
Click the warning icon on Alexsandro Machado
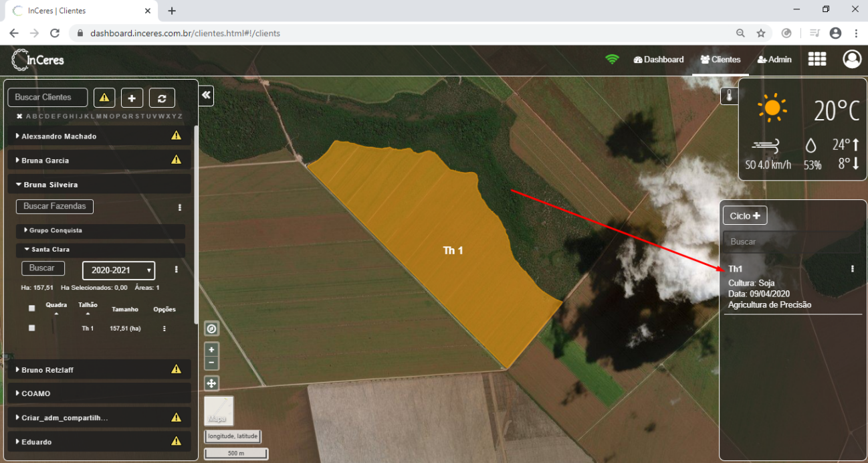[x=176, y=136]
